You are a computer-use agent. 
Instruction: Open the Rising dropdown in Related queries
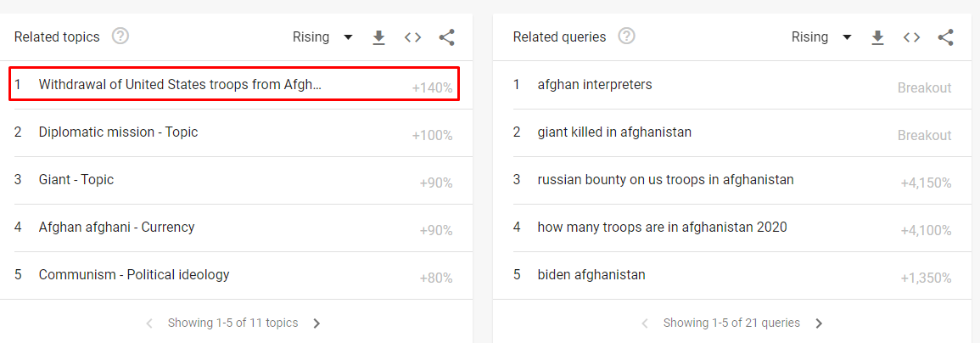click(821, 37)
